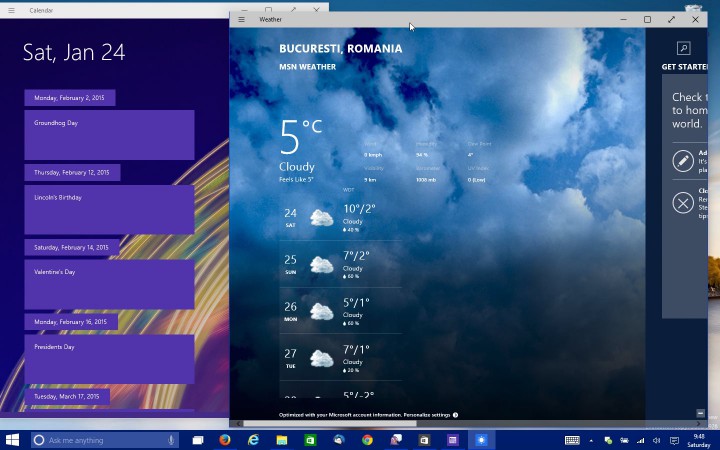This screenshot has width=720, height=450.
Task: Click the search icon in Weather
Action: (x=683, y=48)
